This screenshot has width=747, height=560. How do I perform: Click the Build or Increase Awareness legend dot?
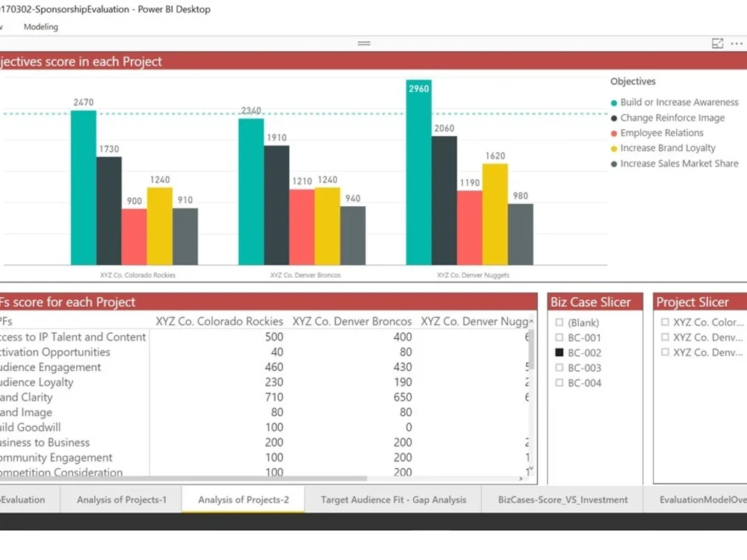point(614,103)
